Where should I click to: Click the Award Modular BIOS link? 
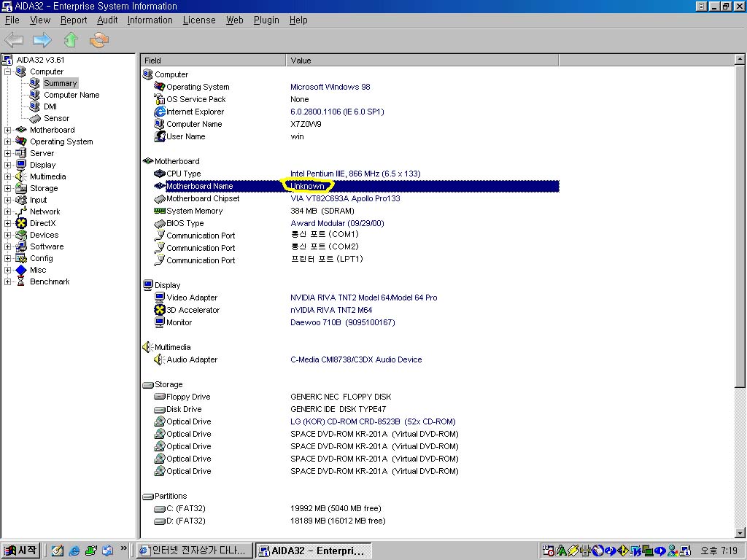[337, 223]
